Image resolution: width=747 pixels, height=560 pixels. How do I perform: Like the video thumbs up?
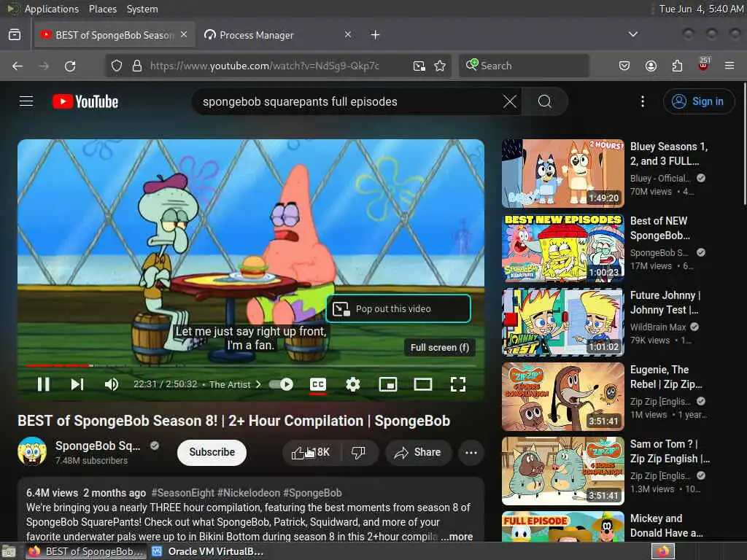point(311,452)
